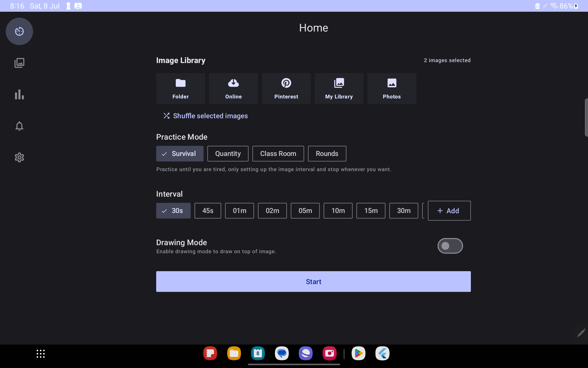Open the app drawer grid icon

[41, 354]
